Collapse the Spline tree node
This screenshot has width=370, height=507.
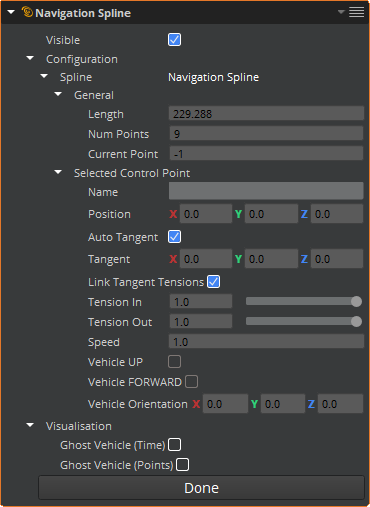44,76
